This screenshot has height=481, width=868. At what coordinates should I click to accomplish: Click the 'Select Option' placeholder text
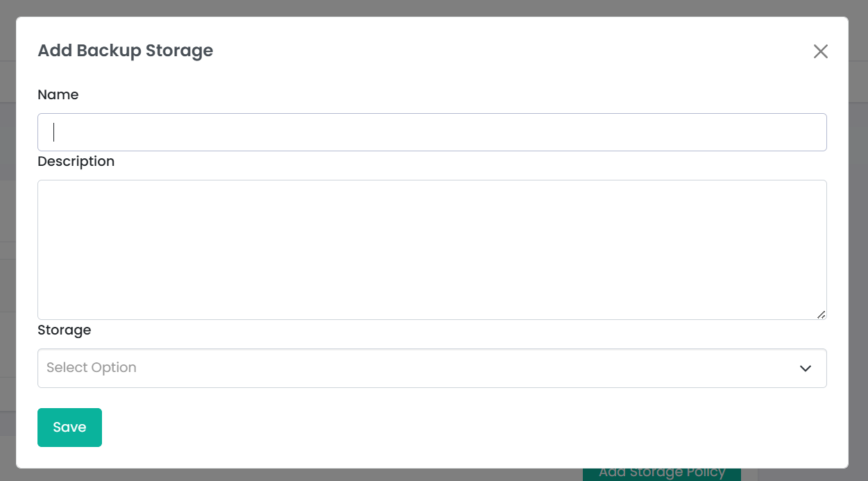[x=92, y=368]
